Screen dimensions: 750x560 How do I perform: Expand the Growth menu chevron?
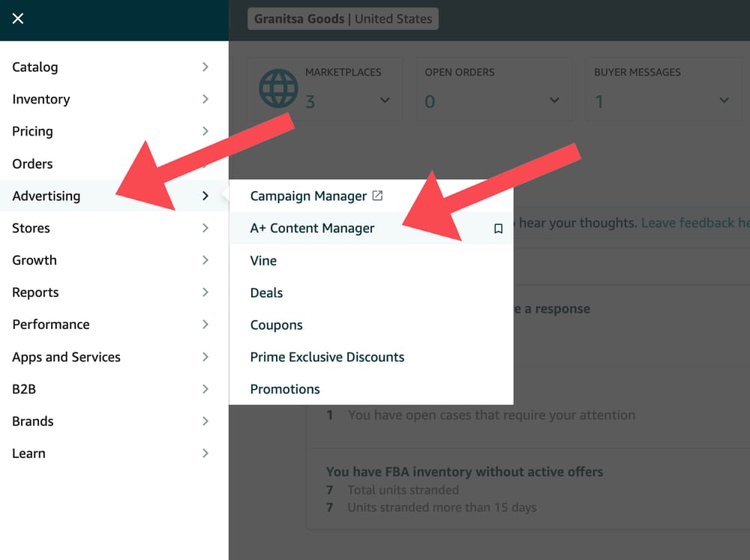point(205,260)
